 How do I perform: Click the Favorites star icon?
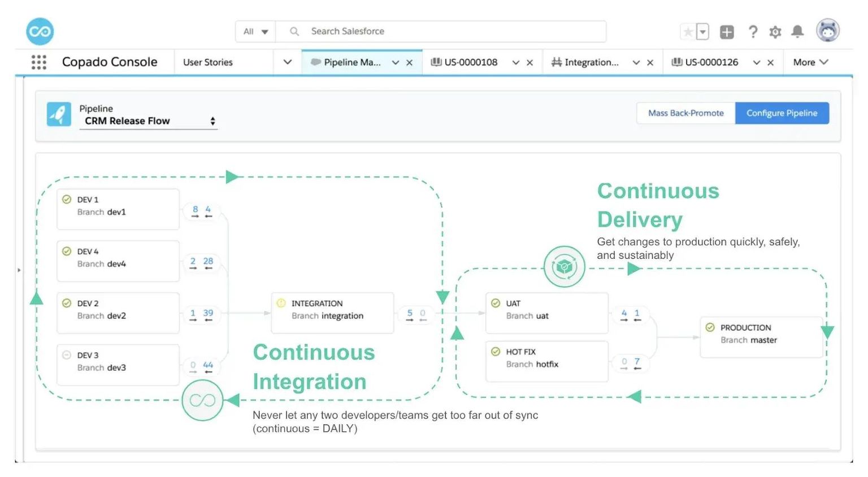tap(688, 32)
